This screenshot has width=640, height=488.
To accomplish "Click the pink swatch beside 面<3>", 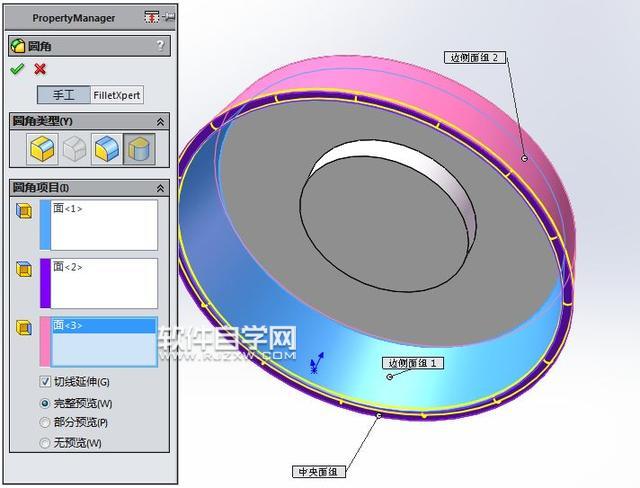I will tap(45, 342).
